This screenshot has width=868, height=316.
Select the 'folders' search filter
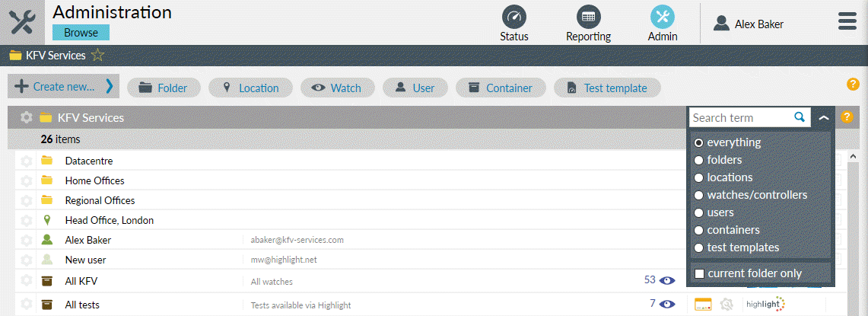click(x=698, y=160)
